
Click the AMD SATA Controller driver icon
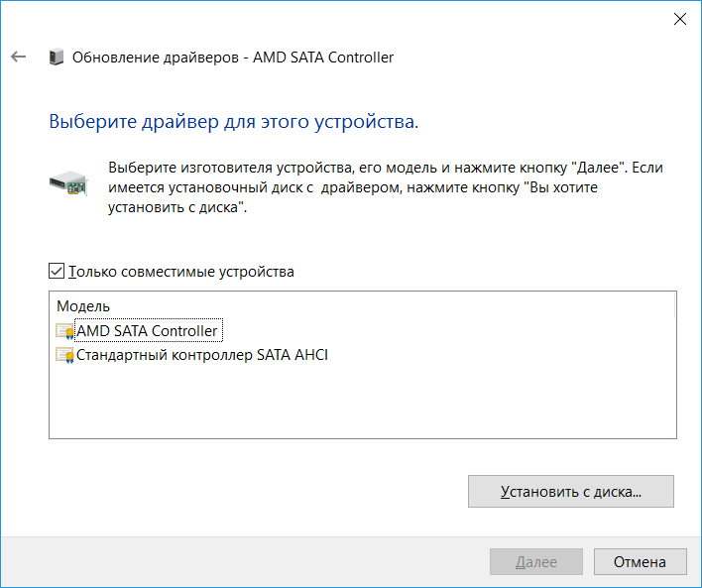point(65,331)
